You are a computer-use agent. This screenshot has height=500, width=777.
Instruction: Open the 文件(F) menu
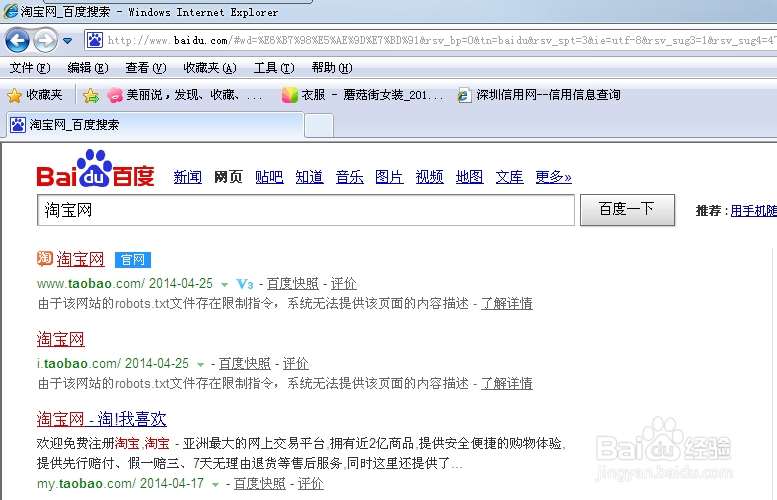(30, 68)
